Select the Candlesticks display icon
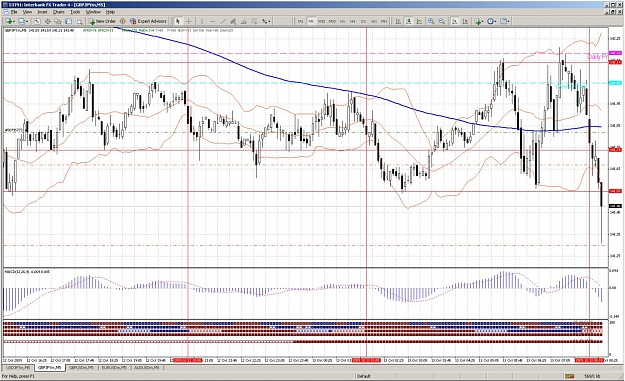 [409, 21]
